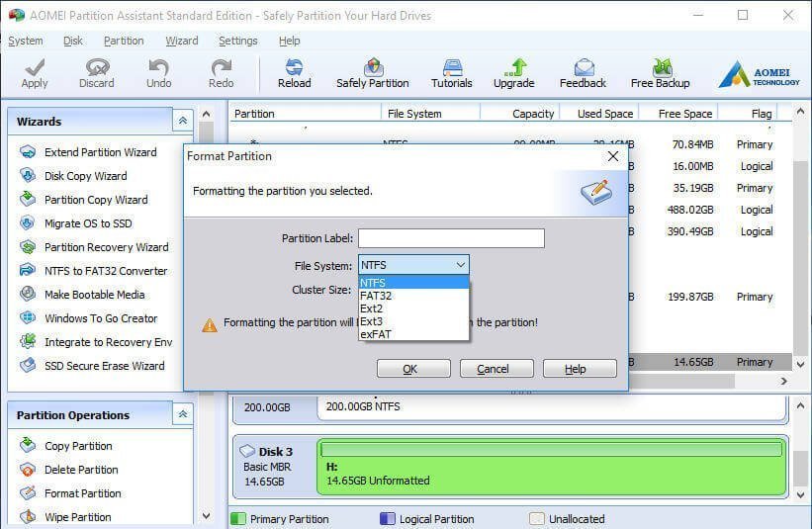812x529 pixels.
Task: Click the Discard toolbar icon
Action: [96, 73]
